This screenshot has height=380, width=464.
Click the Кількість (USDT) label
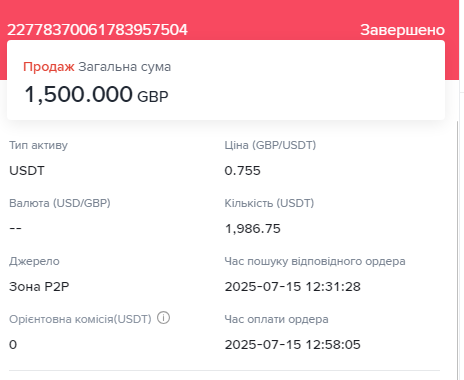coord(269,203)
